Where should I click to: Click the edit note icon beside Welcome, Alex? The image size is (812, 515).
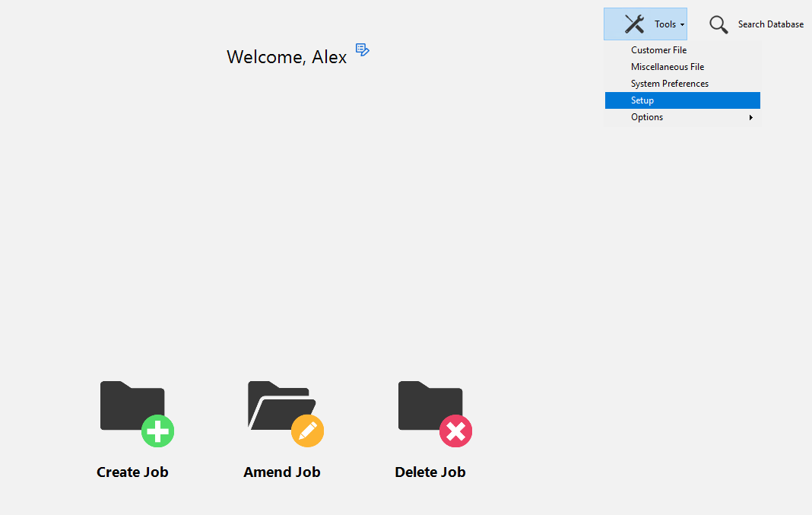363,50
